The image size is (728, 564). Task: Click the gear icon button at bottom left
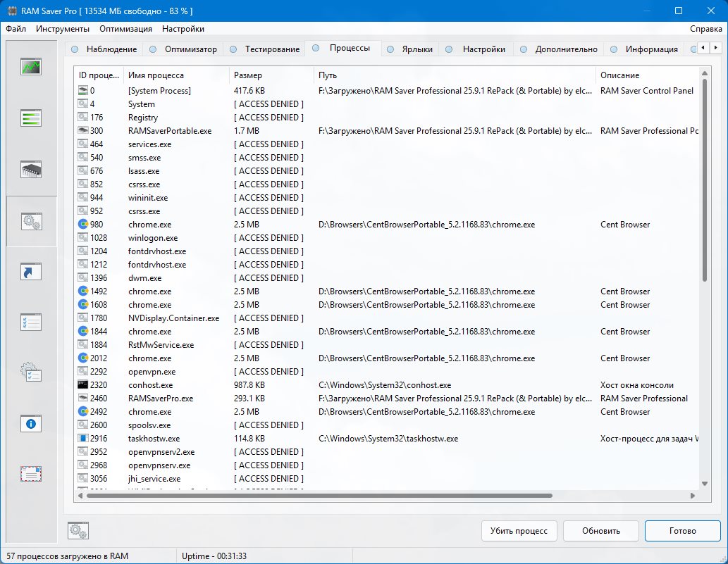(78, 531)
